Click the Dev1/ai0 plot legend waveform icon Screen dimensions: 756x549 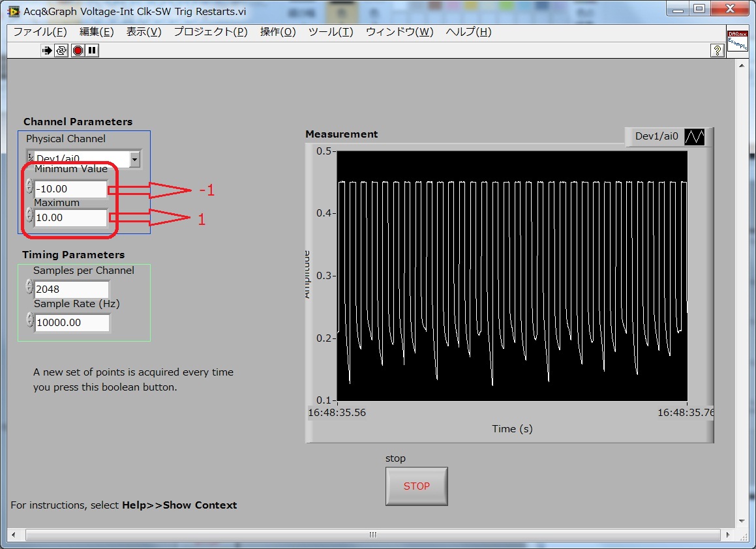(694, 137)
